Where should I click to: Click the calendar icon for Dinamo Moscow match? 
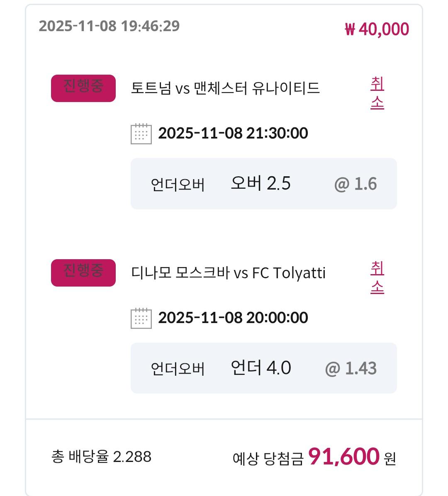tap(141, 318)
